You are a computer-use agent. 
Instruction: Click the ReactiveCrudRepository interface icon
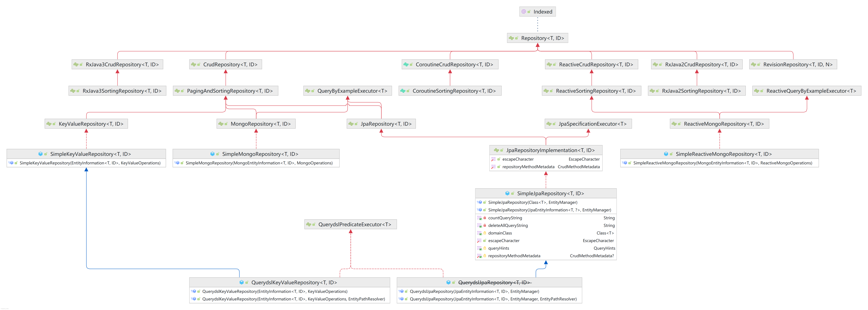[549, 64]
